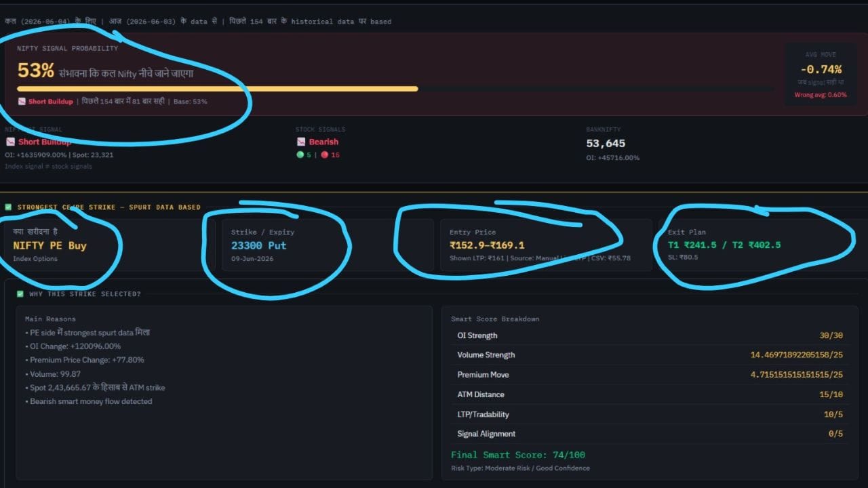Click the 'Volume: 99.87' reason
The image size is (868, 488).
click(x=53, y=373)
